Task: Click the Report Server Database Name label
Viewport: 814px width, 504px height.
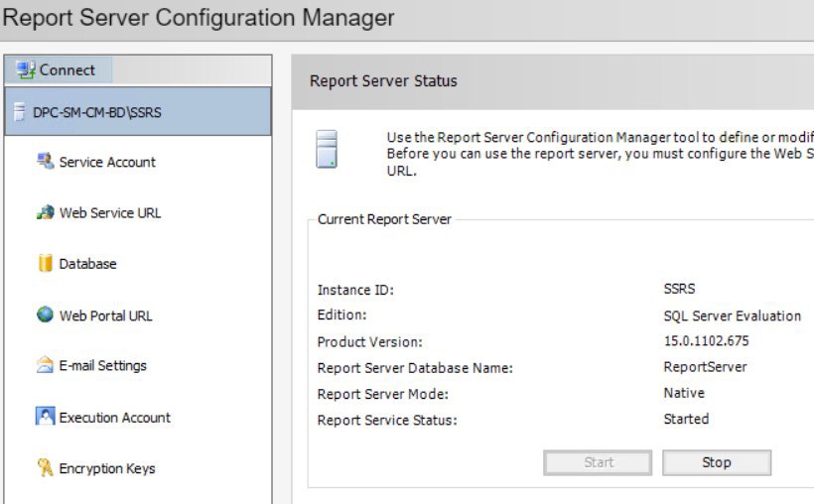Action: [415, 368]
